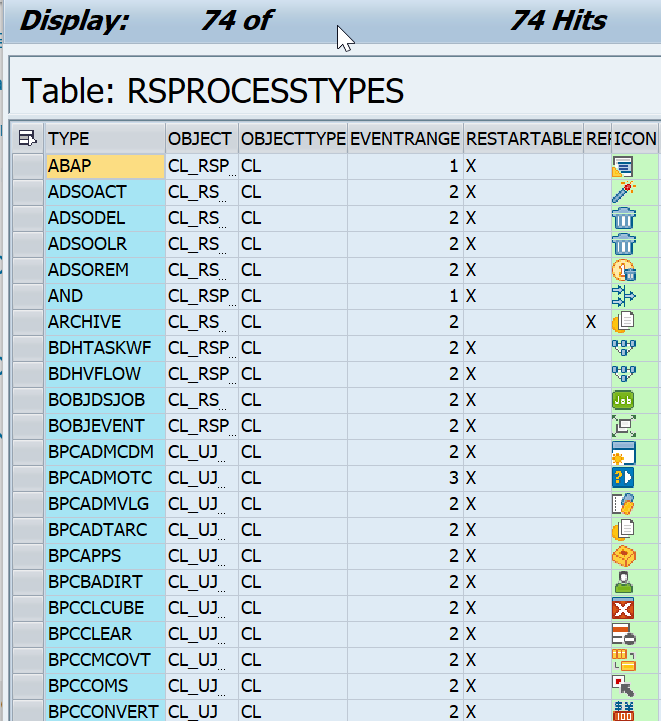Click the BOBJDSJOB type cell
Viewport: 661px width, 721px height.
click(x=105, y=400)
